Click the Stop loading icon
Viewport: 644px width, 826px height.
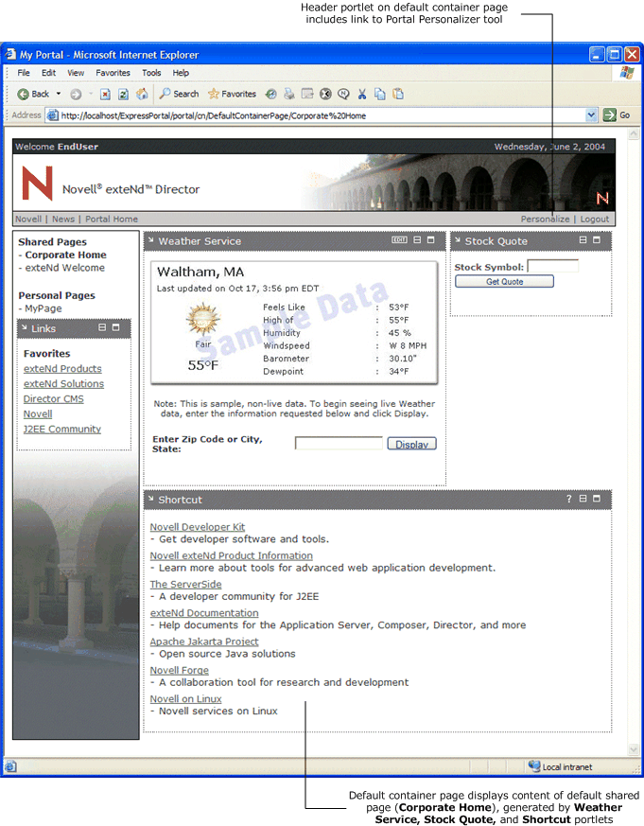tap(105, 95)
